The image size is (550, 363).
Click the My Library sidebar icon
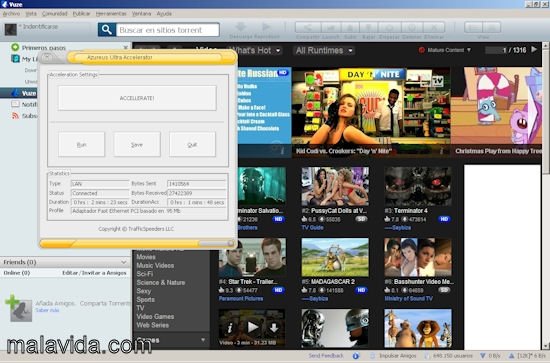pos(15,59)
